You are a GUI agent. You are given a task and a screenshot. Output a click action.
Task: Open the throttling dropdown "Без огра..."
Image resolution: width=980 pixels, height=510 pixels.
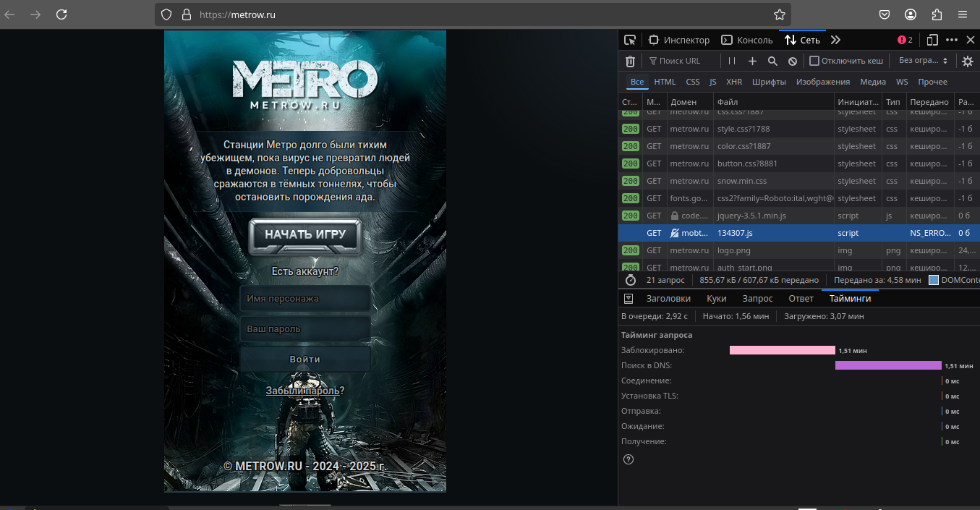(x=923, y=61)
